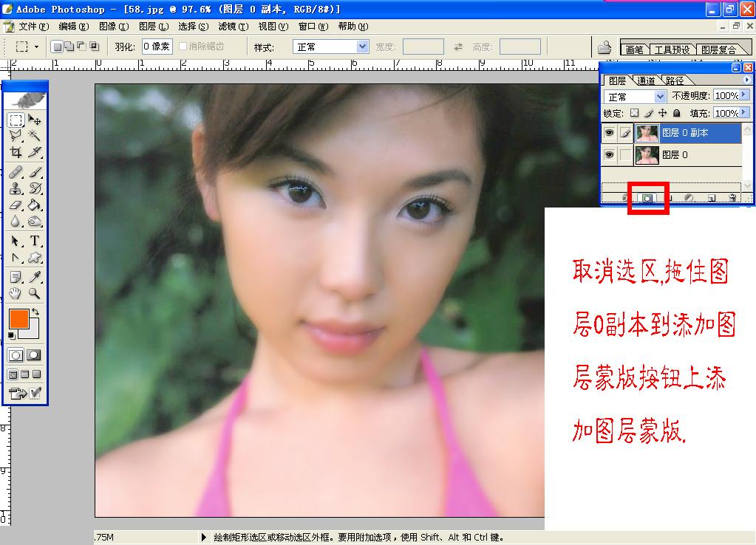This screenshot has width=756, height=545.
Task: Select the Polygonal Lasso tool
Action: coord(16,136)
